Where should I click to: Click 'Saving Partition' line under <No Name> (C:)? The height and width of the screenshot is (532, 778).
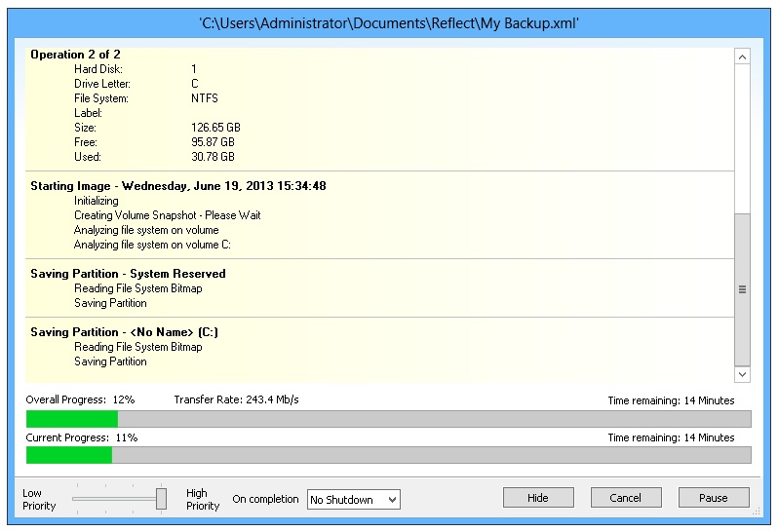pyautogui.click(x=110, y=361)
